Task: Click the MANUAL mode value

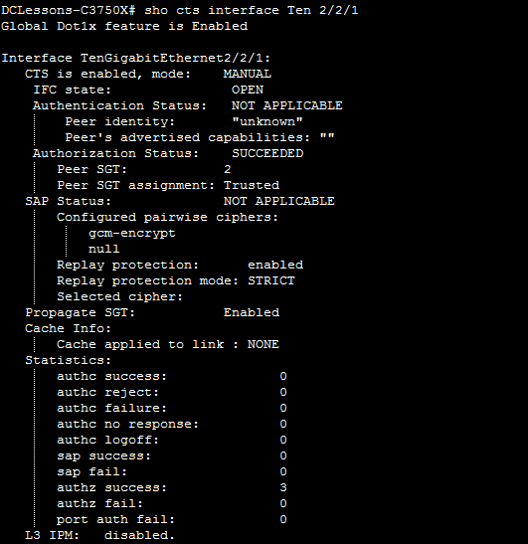Action: tap(247, 74)
